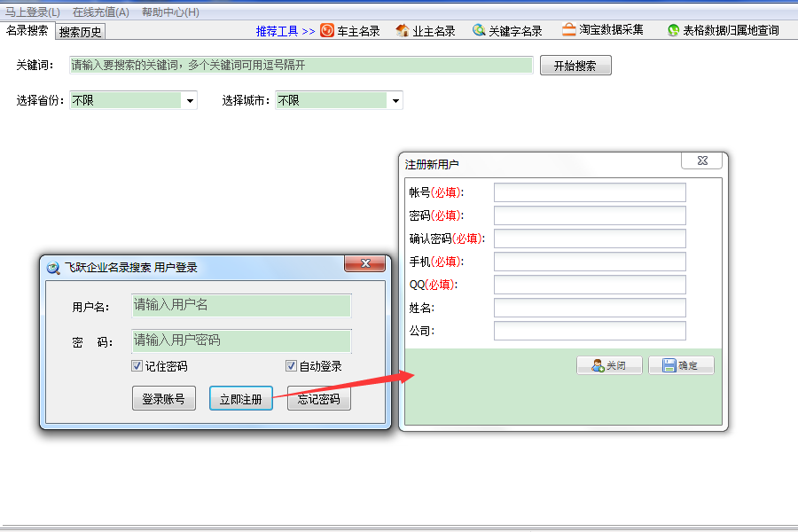The width and height of the screenshot is (798, 532).
Task: Close the 注册新用户 dialog
Action: click(702, 160)
